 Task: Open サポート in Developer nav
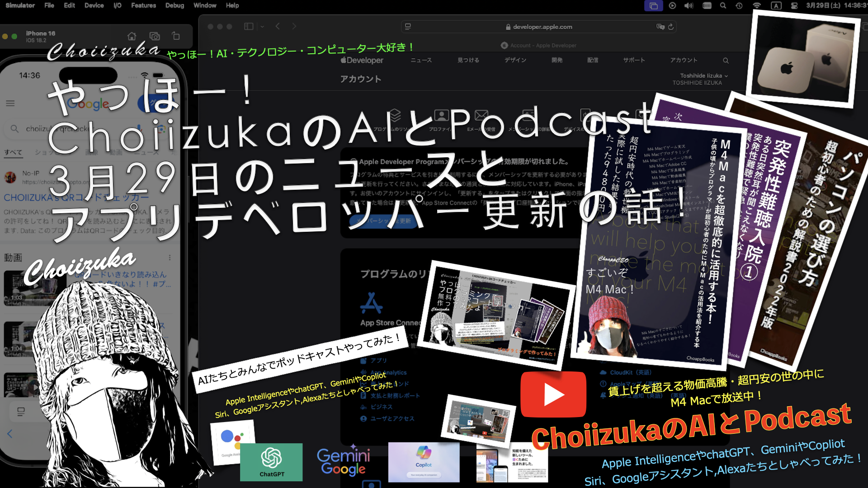(x=634, y=60)
